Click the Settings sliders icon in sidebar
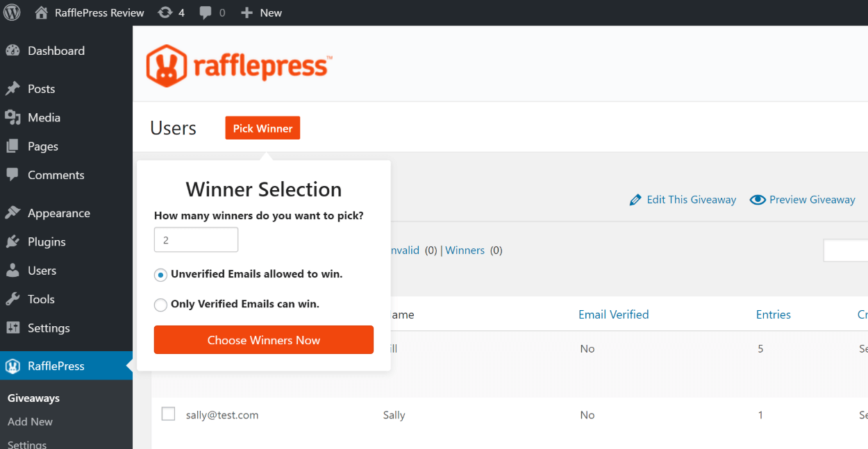The height and width of the screenshot is (449, 868). pos(12,328)
